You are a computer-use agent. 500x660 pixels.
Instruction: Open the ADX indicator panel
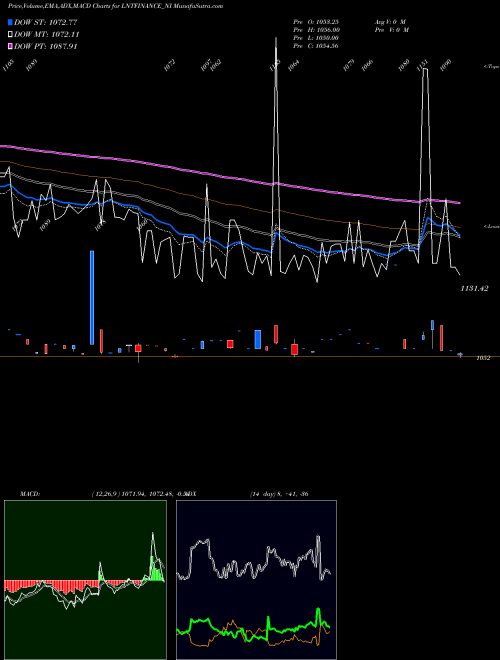(256, 580)
